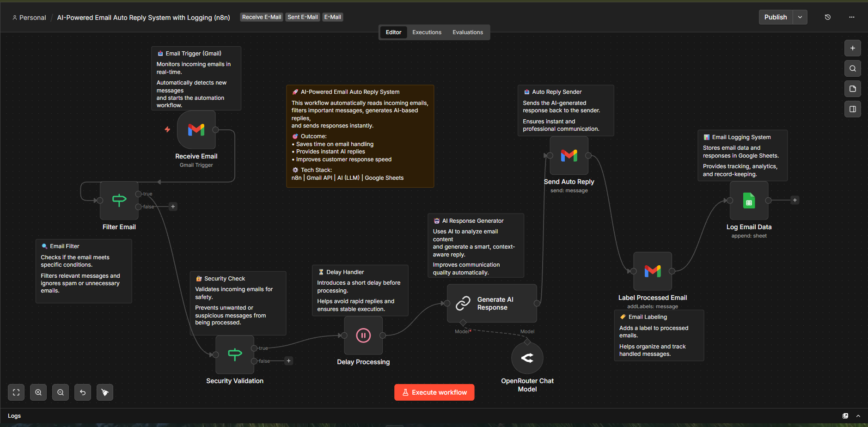Switch to the Editor tab

(x=393, y=32)
